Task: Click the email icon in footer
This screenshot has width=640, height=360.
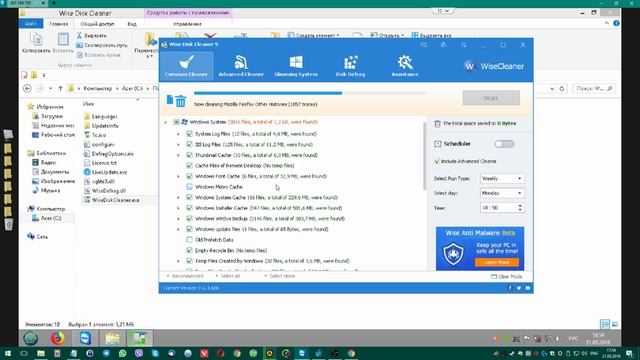Action: [528, 288]
